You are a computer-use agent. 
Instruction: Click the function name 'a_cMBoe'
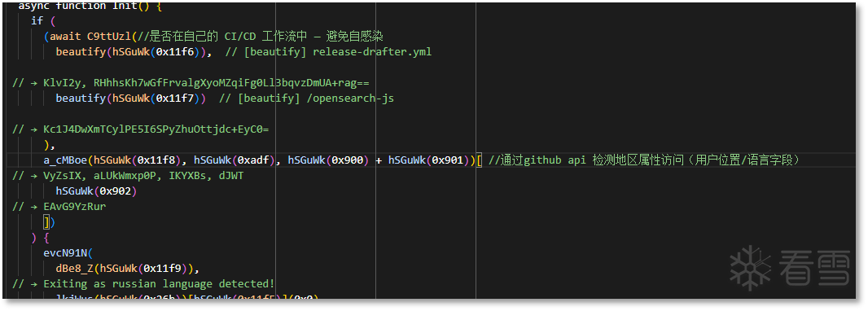click(x=65, y=160)
